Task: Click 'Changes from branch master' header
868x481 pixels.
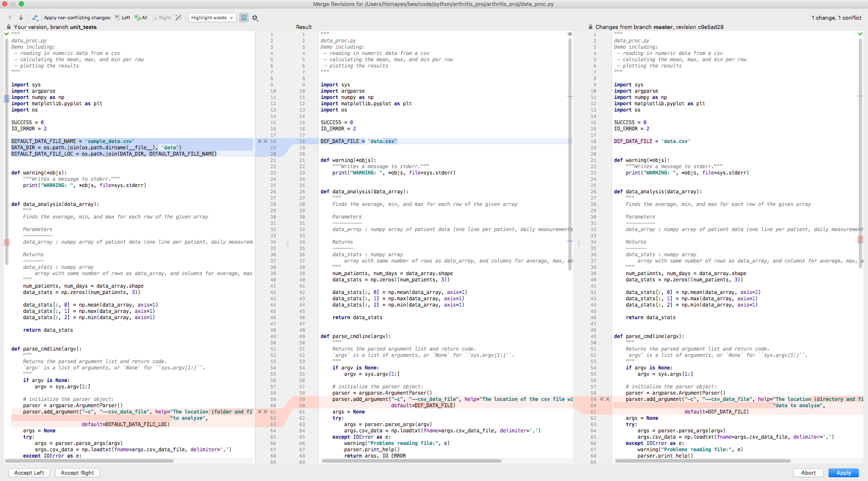Action: [659, 27]
